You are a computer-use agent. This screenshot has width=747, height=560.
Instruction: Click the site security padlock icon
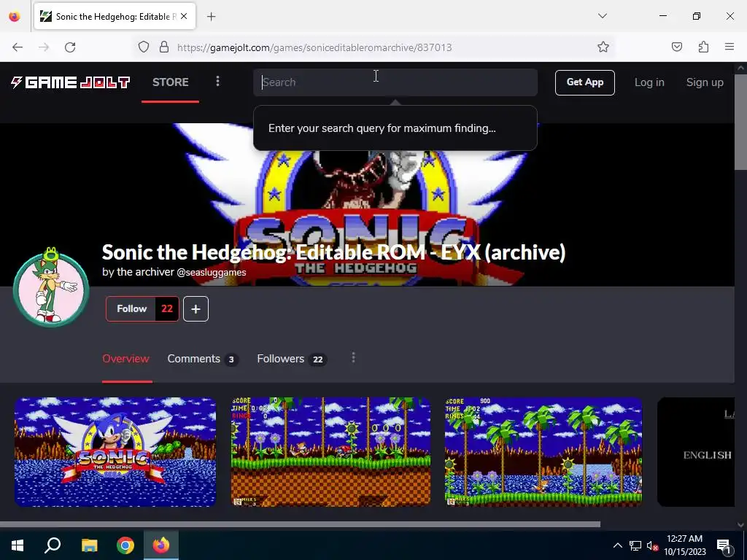(164, 47)
